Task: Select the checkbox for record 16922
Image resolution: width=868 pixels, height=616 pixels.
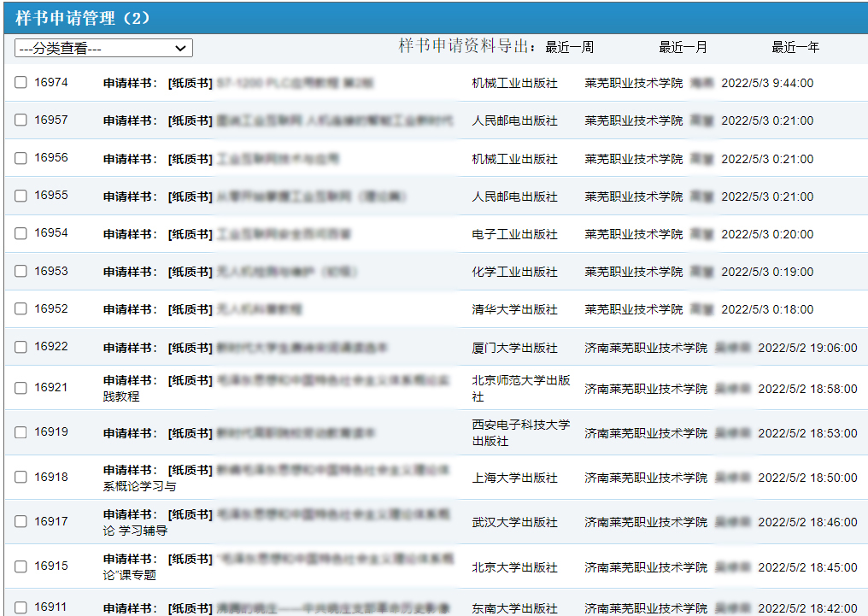Action: tap(21, 347)
